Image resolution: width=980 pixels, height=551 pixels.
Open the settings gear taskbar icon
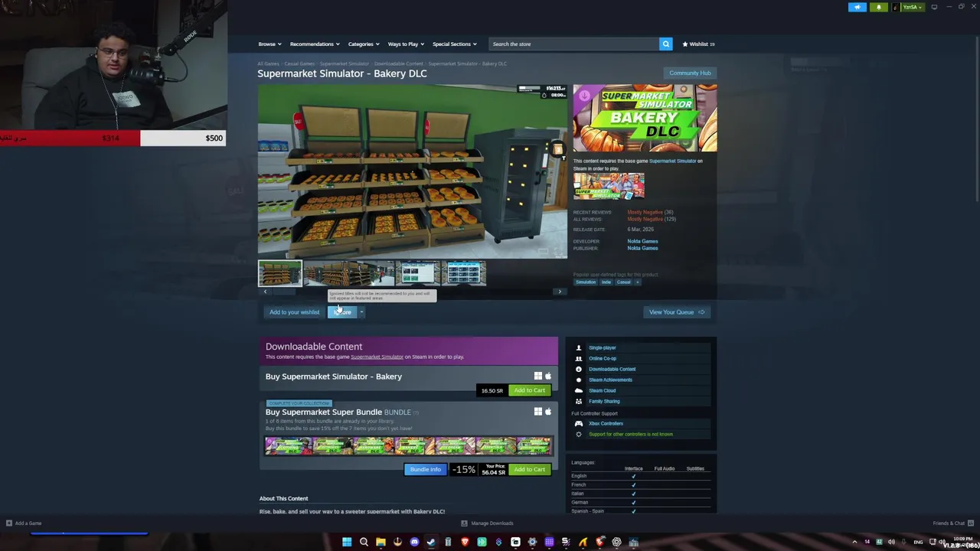[x=532, y=542]
